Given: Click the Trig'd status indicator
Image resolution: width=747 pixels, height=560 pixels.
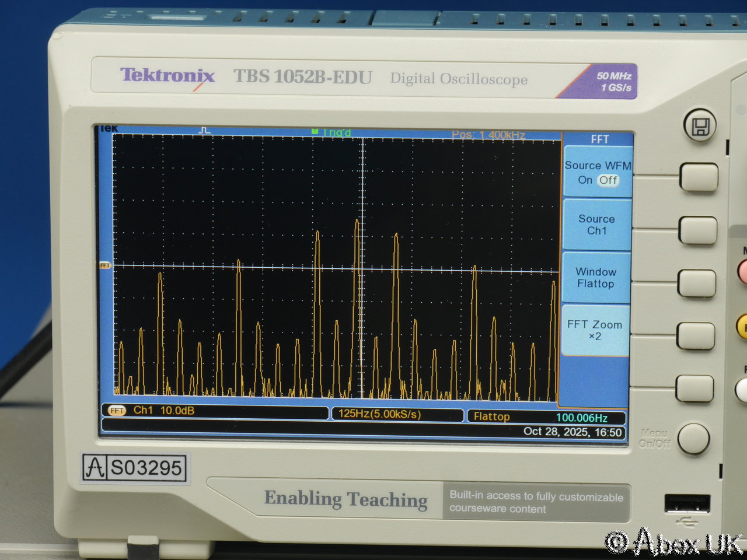Looking at the screenshot, I should pyautogui.click(x=333, y=133).
